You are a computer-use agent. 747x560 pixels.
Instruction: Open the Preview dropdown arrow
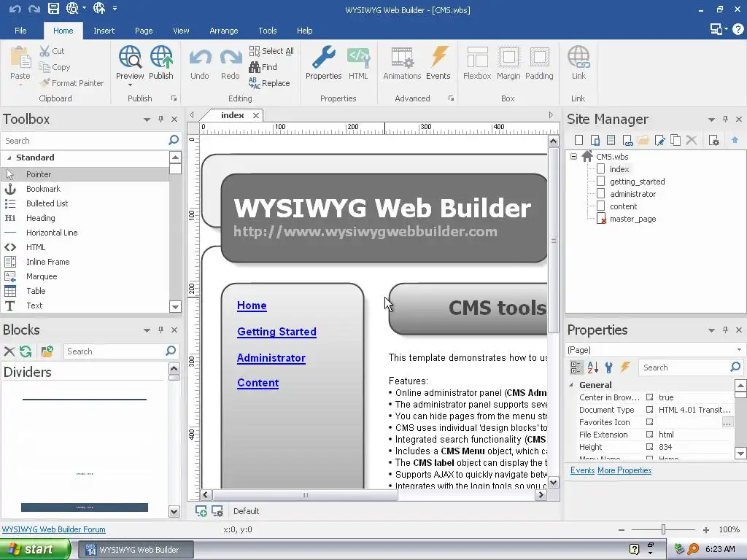coord(130,85)
